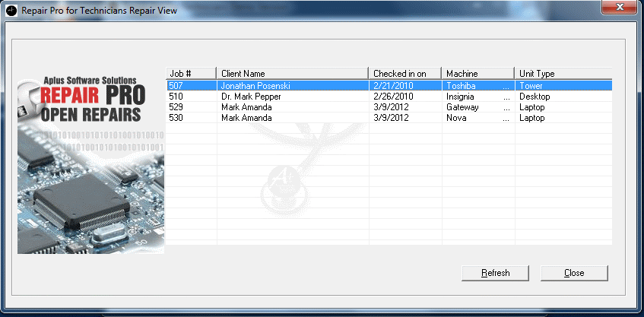Image resolution: width=644 pixels, height=317 pixels.
Task: Click the Repair Pro title bar app icon
Action: click(x=12, y=11)
